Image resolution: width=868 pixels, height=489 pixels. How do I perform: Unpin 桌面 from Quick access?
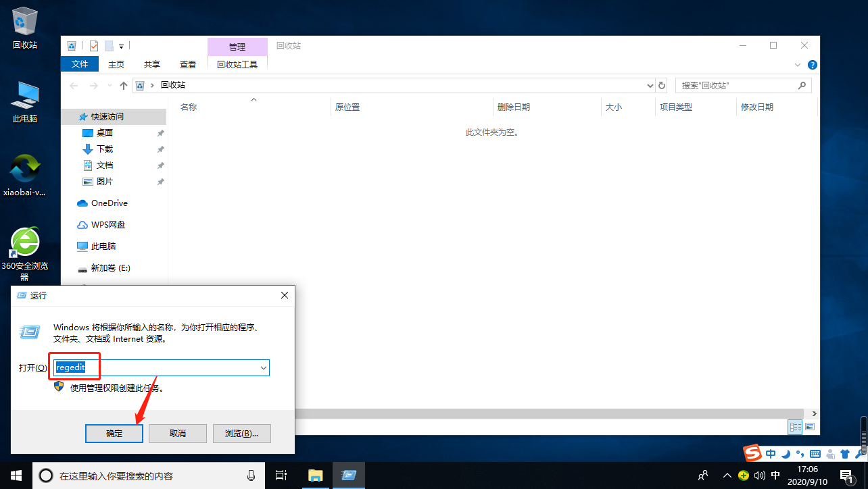[x=160, y=132]
